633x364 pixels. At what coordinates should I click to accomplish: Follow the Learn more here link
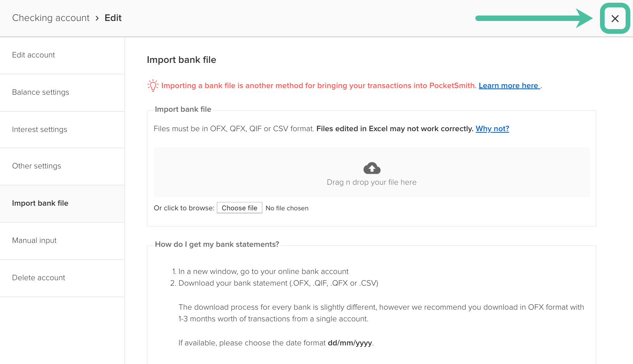(509, 85)
